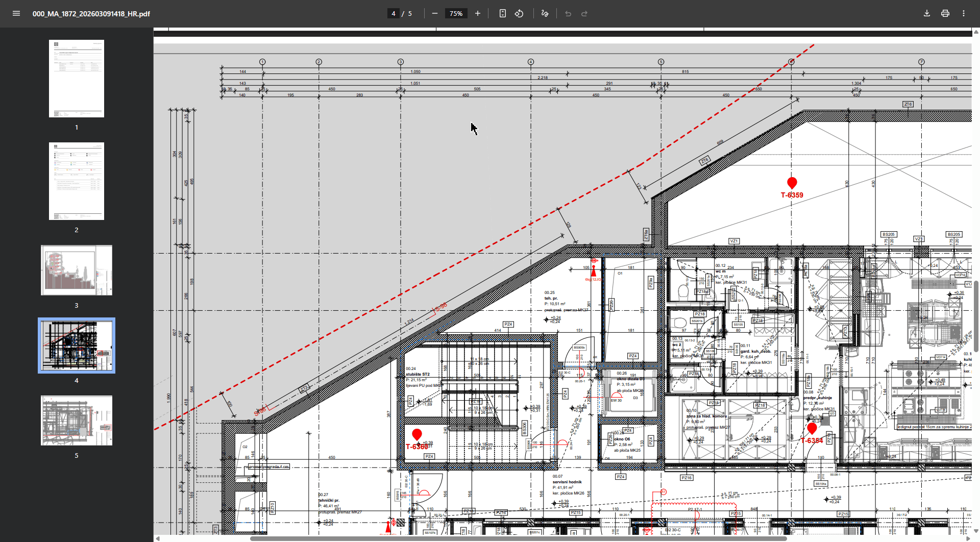Toggle fit-to-page view mode
The height and width of the screenshot is (542, 980).
click(502, 13)
